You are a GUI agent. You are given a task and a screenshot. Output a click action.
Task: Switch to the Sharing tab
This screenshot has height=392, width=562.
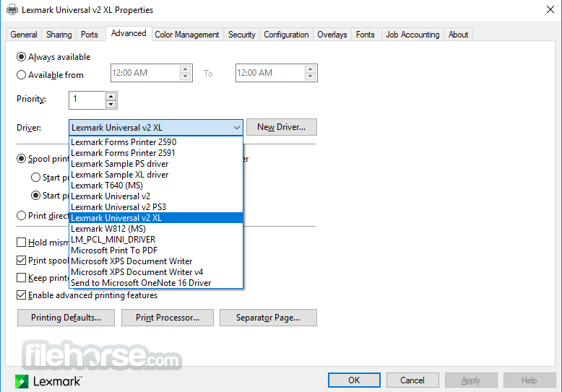(59, 35)
